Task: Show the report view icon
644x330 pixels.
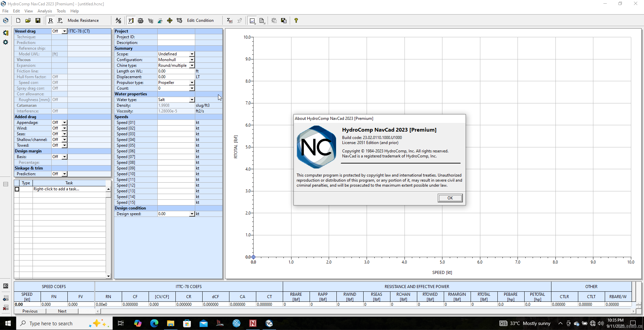Action: [262, 20]
